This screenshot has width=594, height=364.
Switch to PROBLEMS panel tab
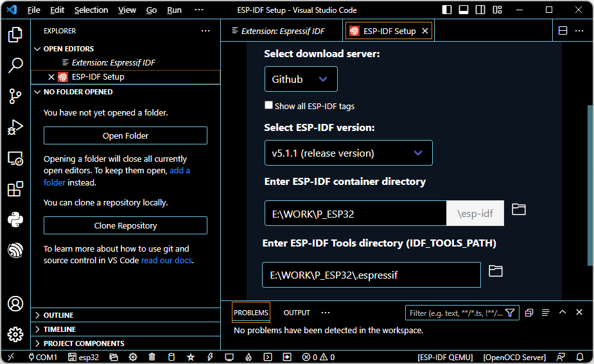[251, 313]
